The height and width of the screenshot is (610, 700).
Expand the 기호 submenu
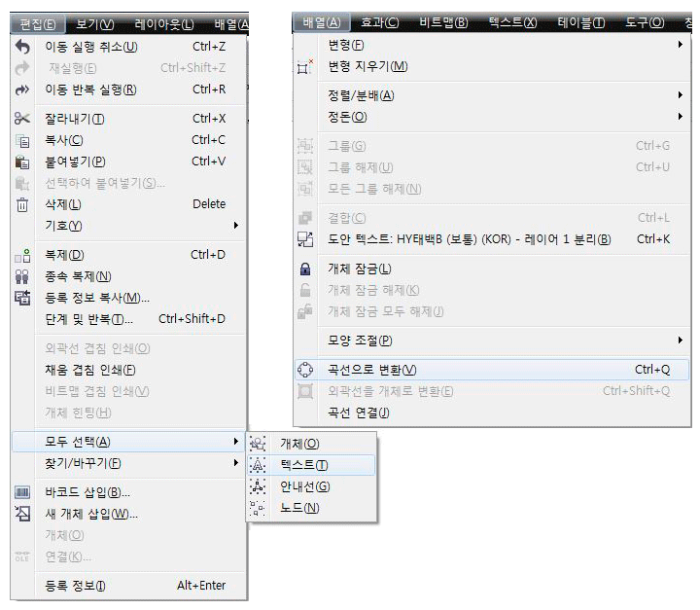click(126, 226)
